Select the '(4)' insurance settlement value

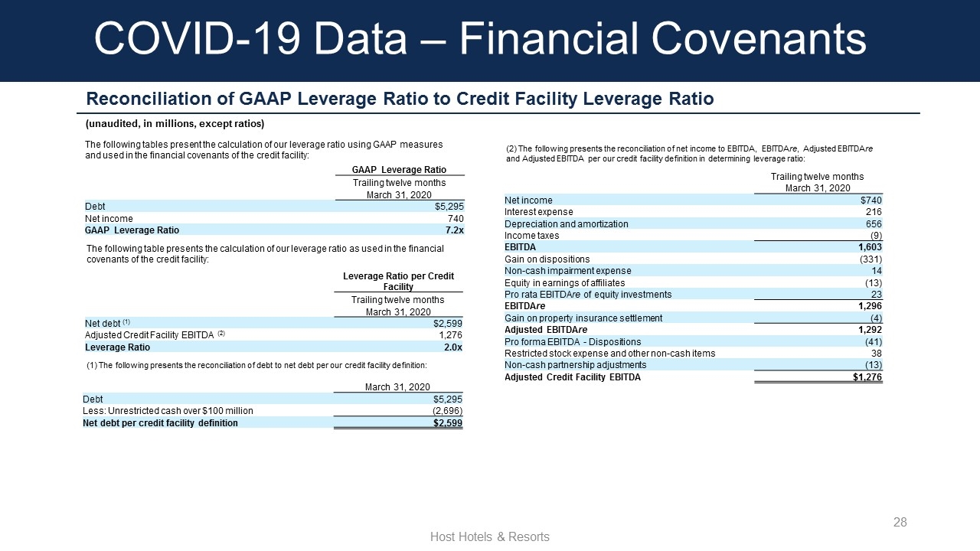pyautogui.click(x=876, y=318)
